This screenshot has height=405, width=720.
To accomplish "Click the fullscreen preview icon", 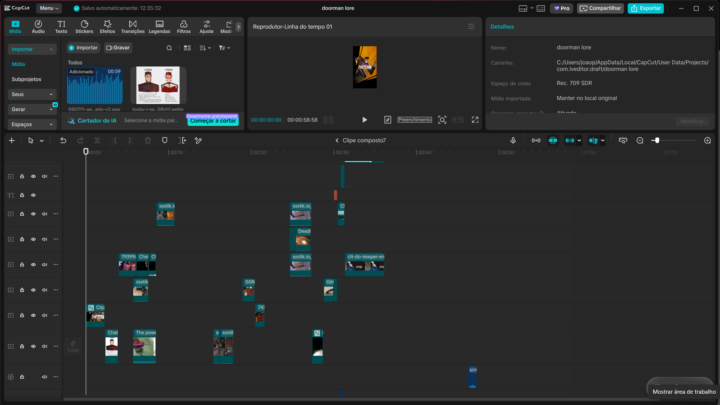I will [x=475, y=120].
